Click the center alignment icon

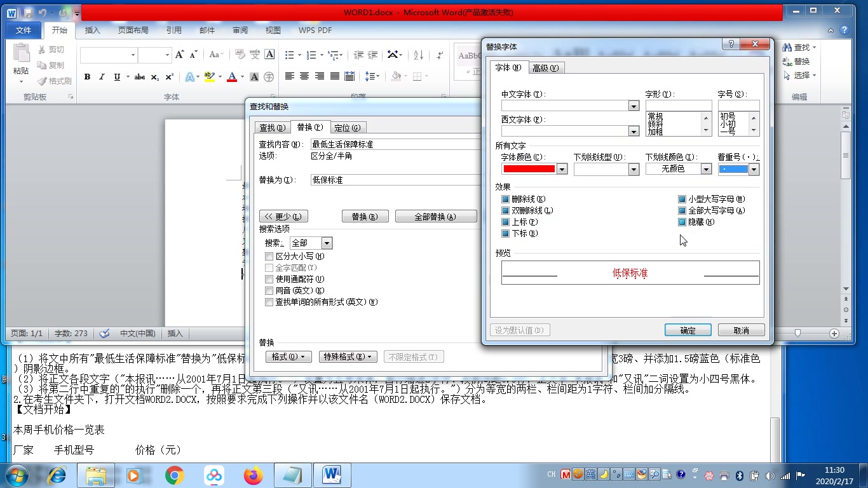[303, 77]
